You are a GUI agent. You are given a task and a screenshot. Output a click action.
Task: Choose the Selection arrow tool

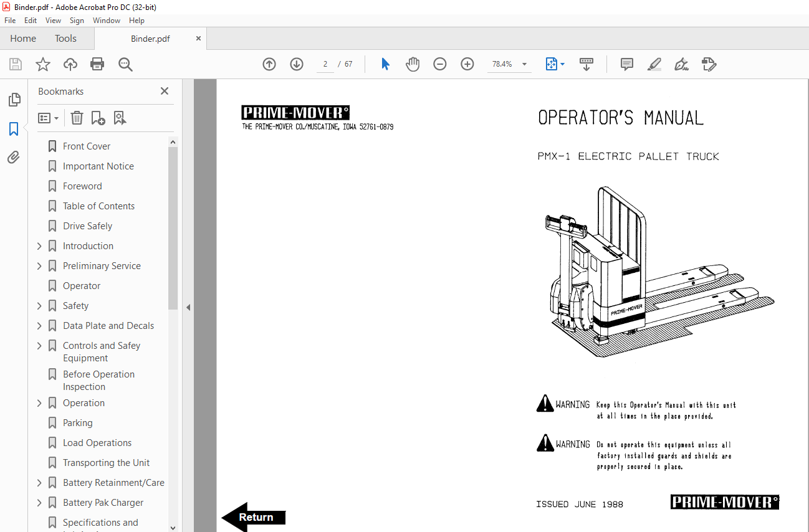click(385, 64)
